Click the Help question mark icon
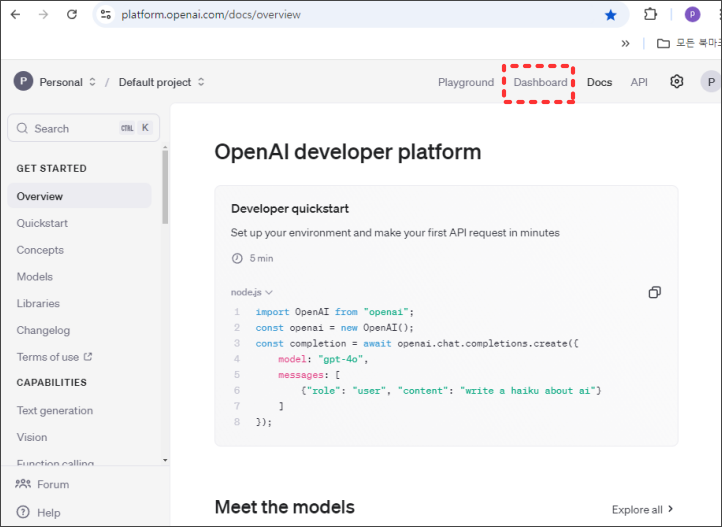 coord(23,512)
